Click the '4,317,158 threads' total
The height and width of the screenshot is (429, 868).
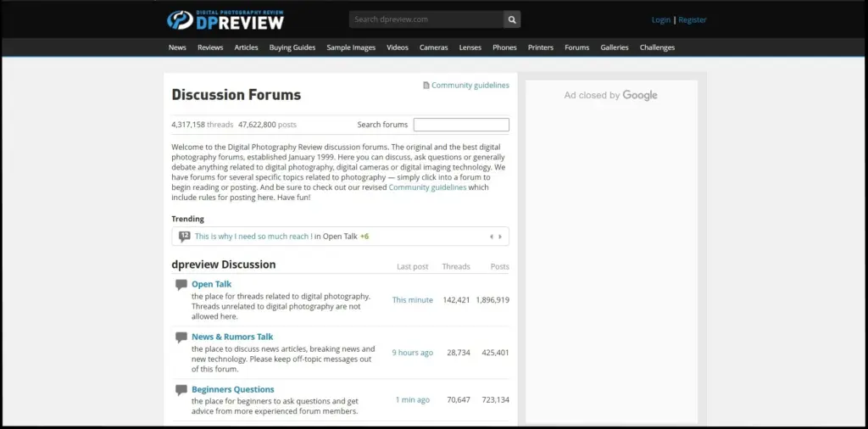point(202,125)
